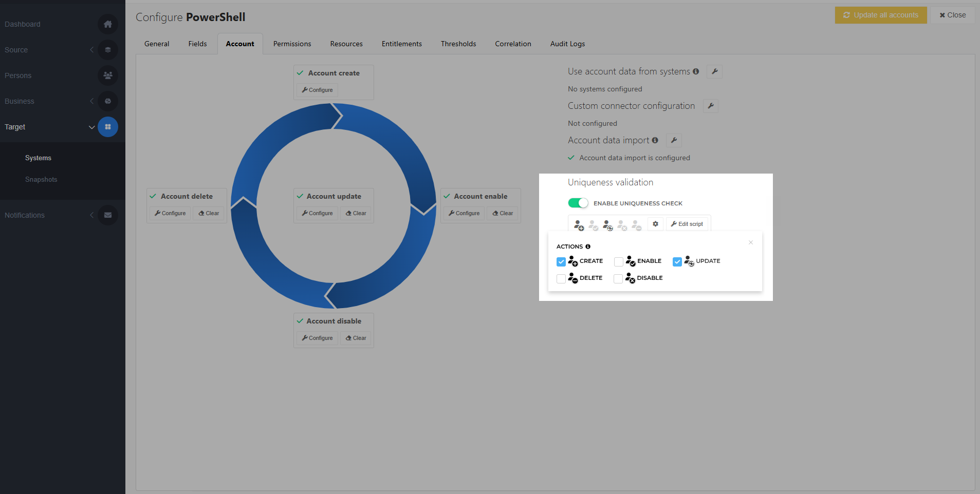The width and height of the screenshot is (980, 494).
Task: Click the update-user icon in uniqueness toolbar
Action: point(608,225)
